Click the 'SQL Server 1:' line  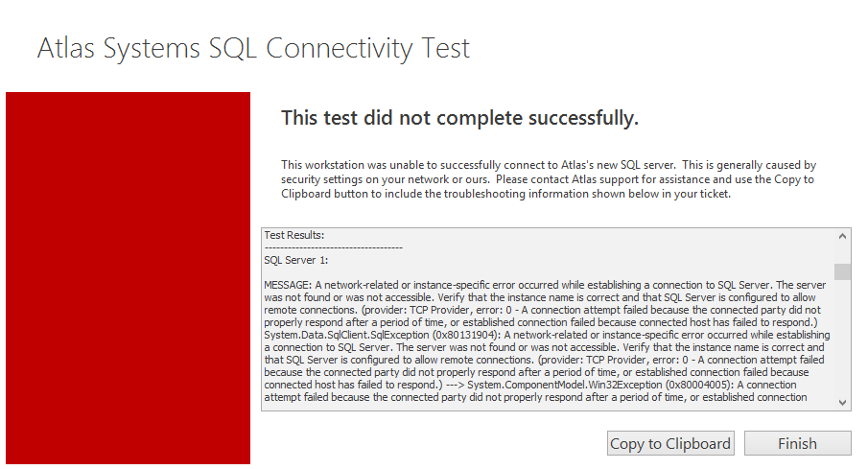click(x=296, y=260)
